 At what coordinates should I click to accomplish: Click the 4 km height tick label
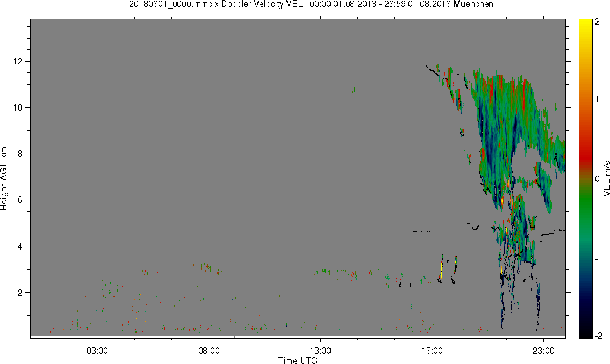20,246
